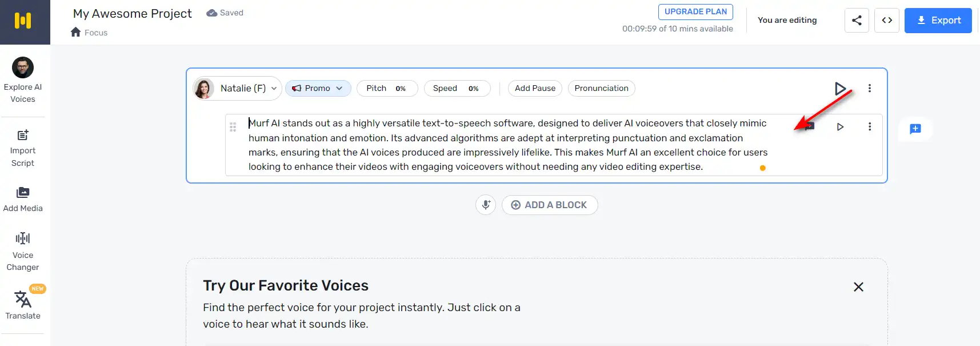Open block three-dot menu
Screen dimensions: 980x346
[870, 88]
